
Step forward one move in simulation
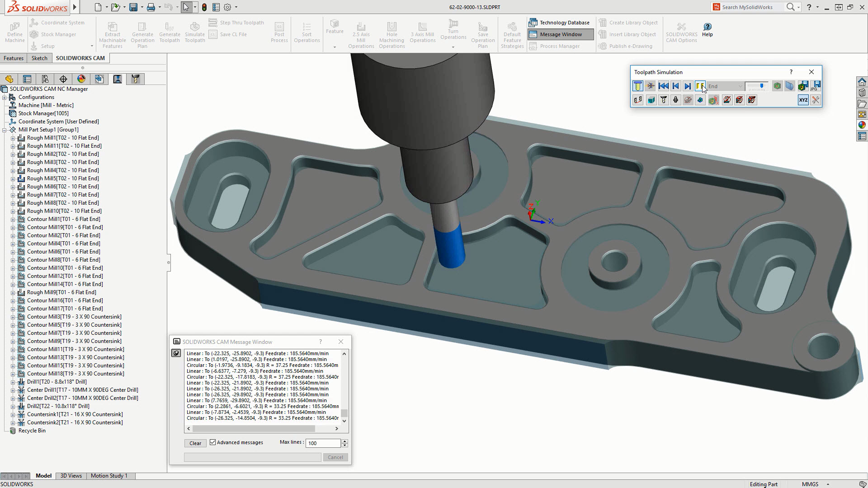688,86
